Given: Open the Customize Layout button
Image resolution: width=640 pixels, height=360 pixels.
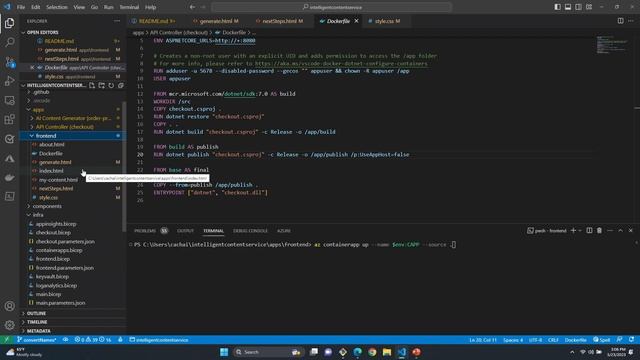Looking at the screenshot, I should tap(589, 7).
